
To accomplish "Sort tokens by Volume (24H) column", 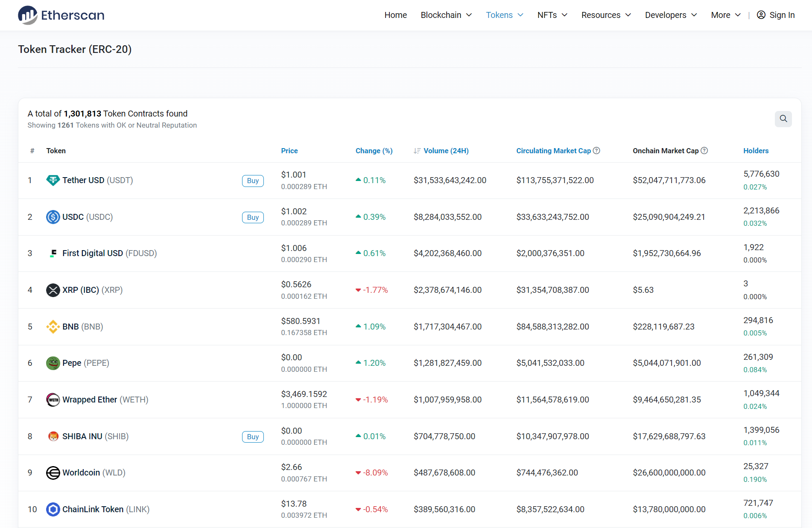I will 446,151.
